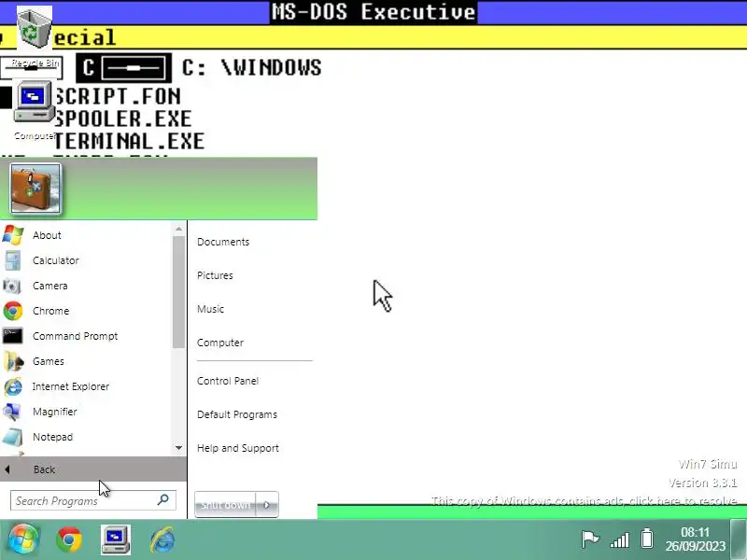Image resolution: width=747 pixels, height=560 pixels.
Task: Click the Action Center flag tray icon
Action: click(x=590, y=539)
